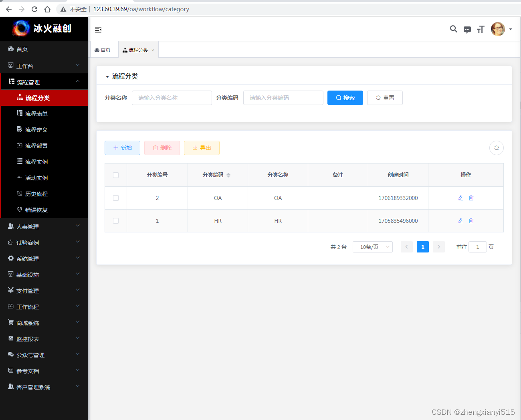Edit the HR row with pencil icon
521x420 pixels.
click(x=460, y=221)
